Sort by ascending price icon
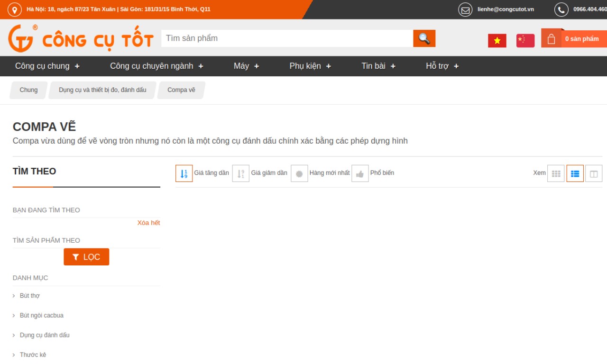Screen dimensions: 607x364 click(184, 173)
